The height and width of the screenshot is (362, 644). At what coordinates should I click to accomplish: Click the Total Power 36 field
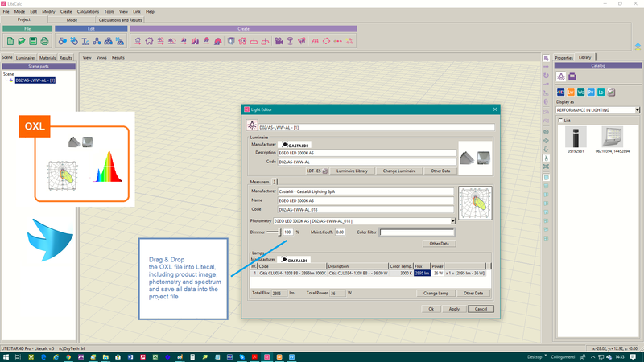click(337, 293)
